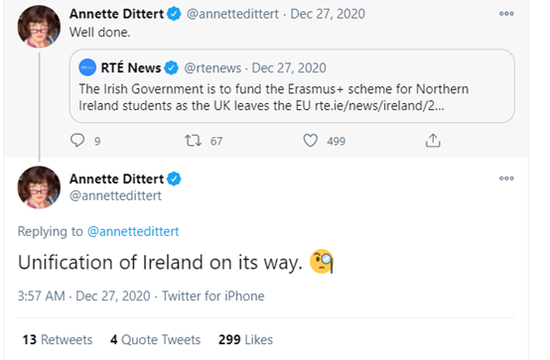Screen dimensions: 550x360
Task: Open @annettedittert link in Replying to line
Action: (133, 232)
